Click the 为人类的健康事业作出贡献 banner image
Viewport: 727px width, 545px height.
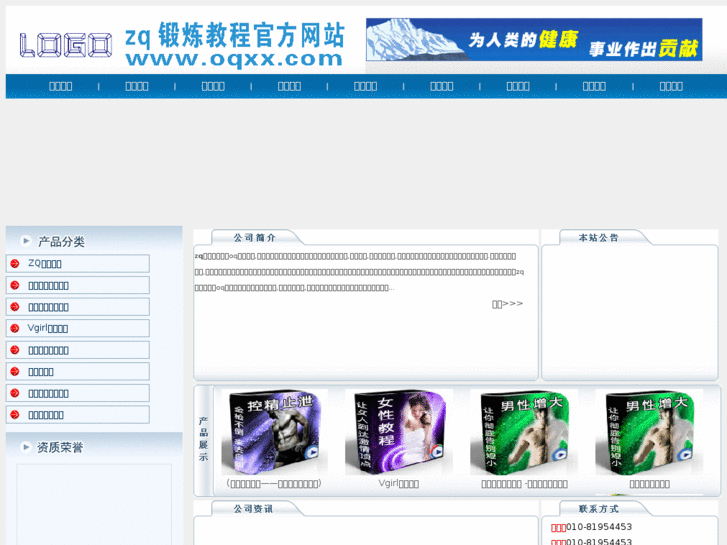click(534, 40)
